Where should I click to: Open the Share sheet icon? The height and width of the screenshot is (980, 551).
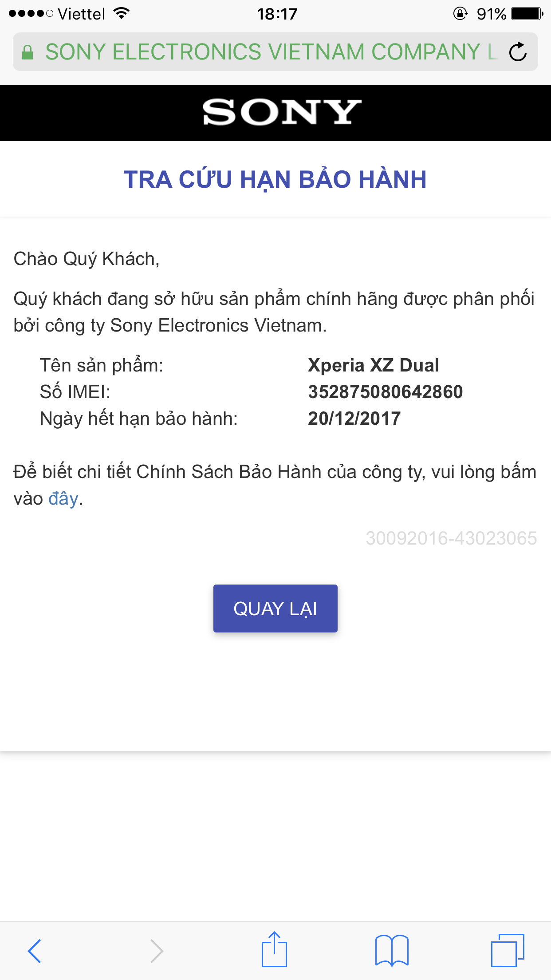(275, 949)
